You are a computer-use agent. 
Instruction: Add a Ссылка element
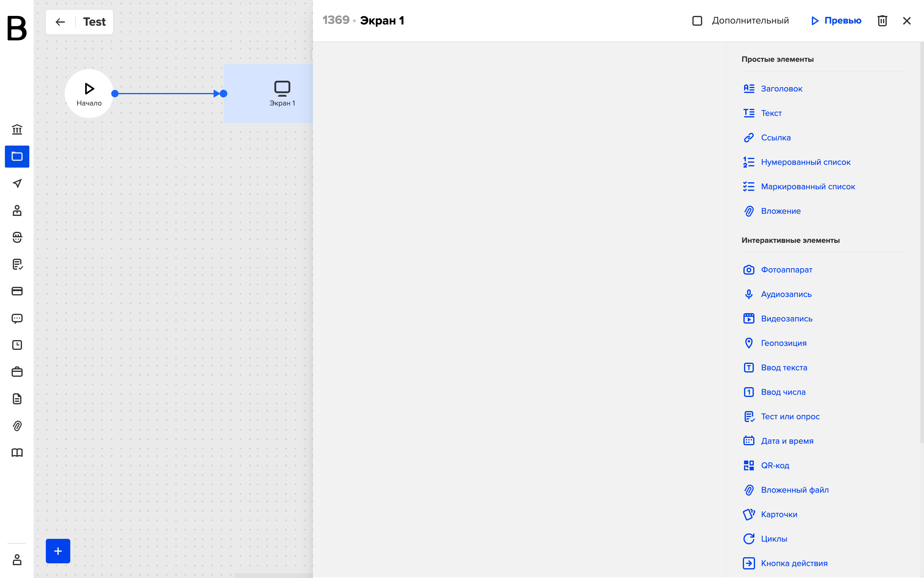[767, 138]
